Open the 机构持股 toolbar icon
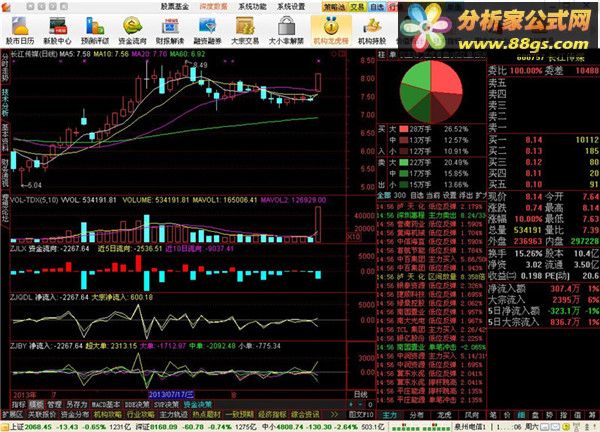Image resolution: width=600 pixels, height=432 pixels. (x=372, y=31)
